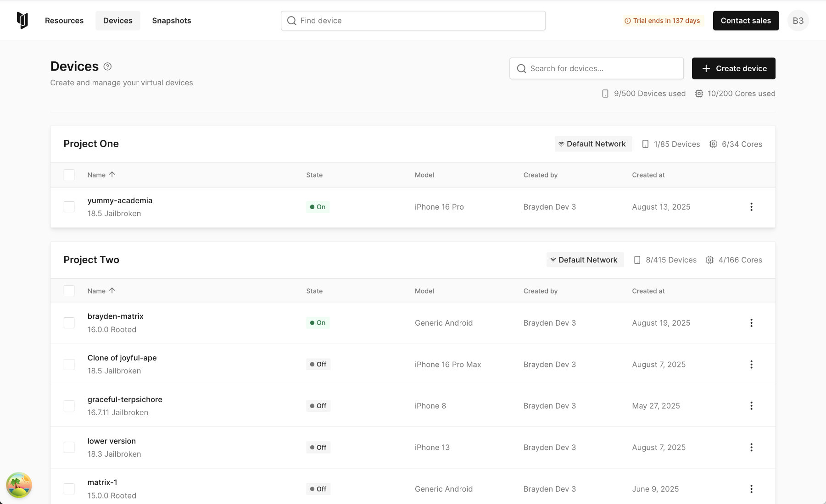Check the Clone of joyful-ape checkbox

click(x=69, y=365)
